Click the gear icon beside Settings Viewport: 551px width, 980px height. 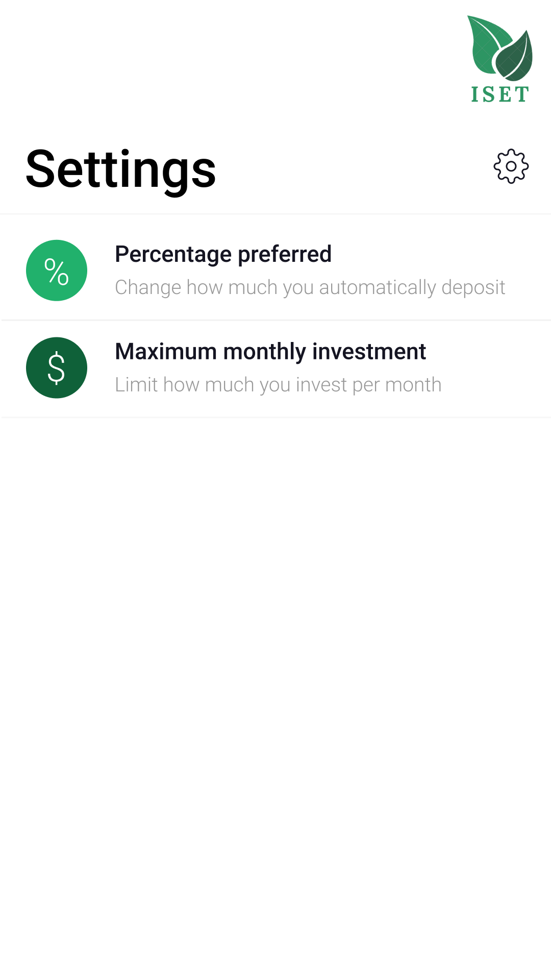coord(511,166)
